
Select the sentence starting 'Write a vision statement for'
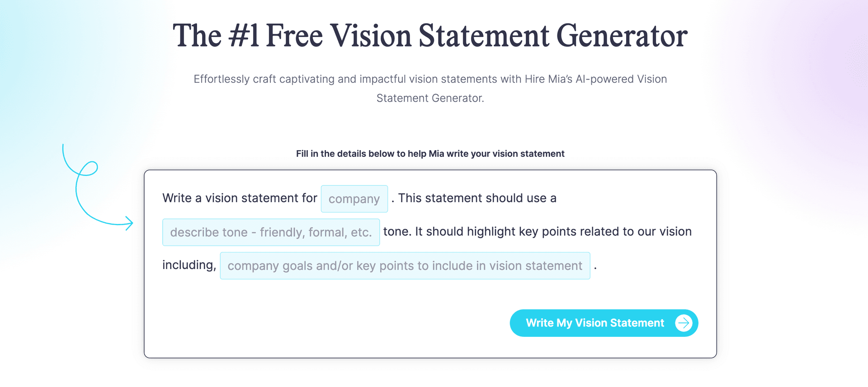point(240,198)
